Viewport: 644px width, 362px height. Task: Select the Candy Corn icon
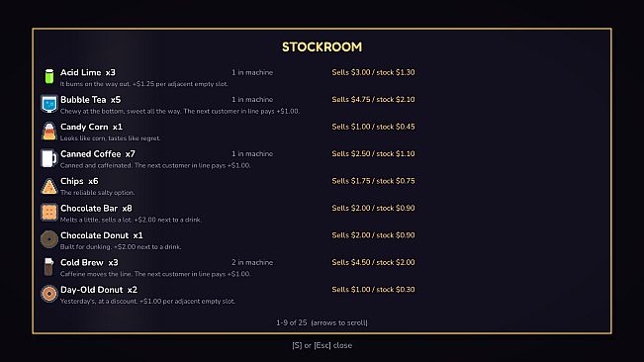click(49, 132)
